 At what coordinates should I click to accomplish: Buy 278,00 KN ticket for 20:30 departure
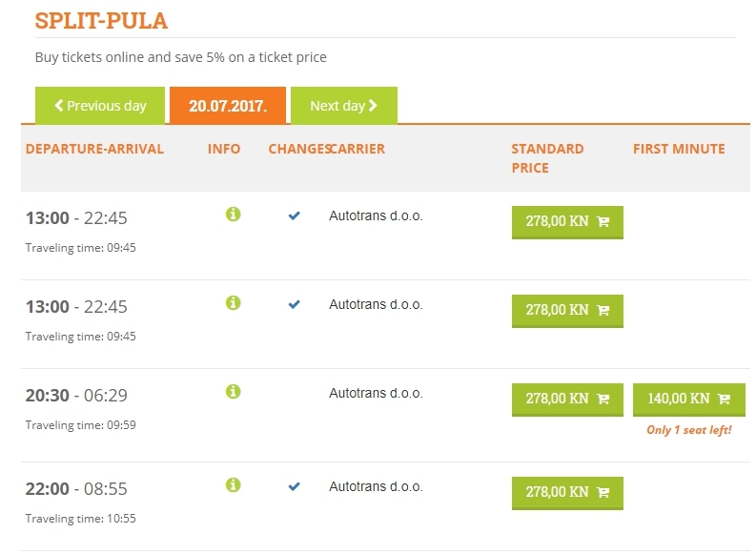pos(567,400)
